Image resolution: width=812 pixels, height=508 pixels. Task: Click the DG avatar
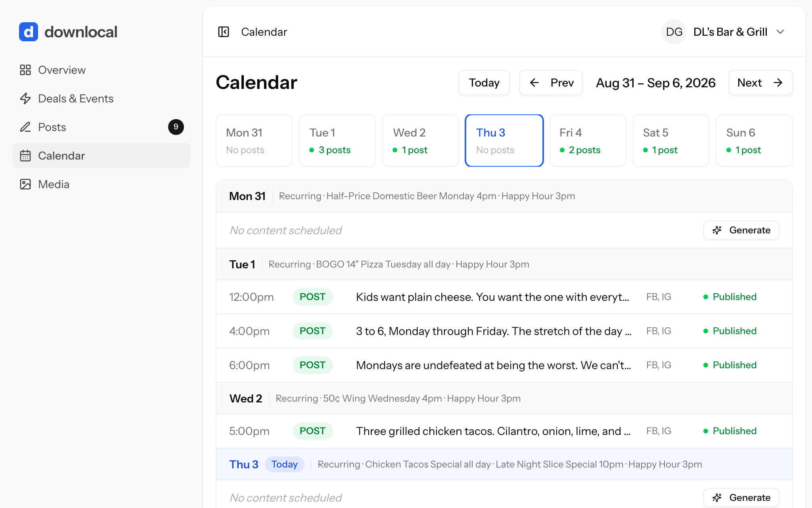click(x=674, y=32)
